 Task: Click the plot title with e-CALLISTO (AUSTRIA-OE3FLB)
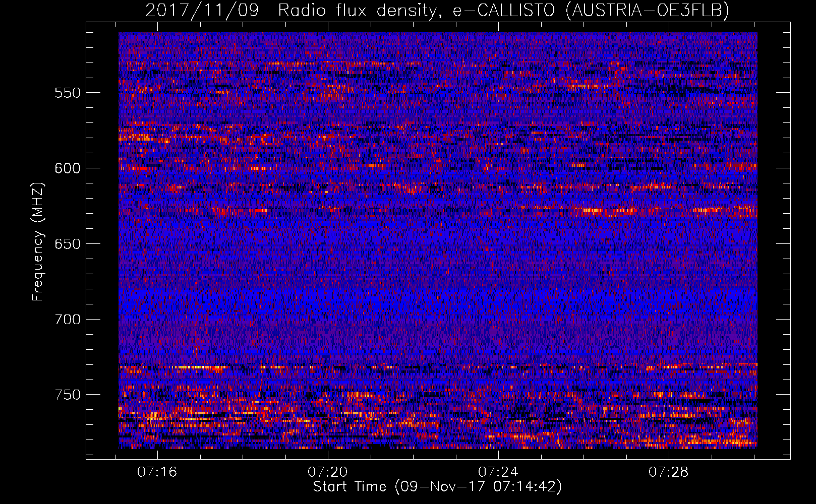pyautogui.click(x=437, y=10)
